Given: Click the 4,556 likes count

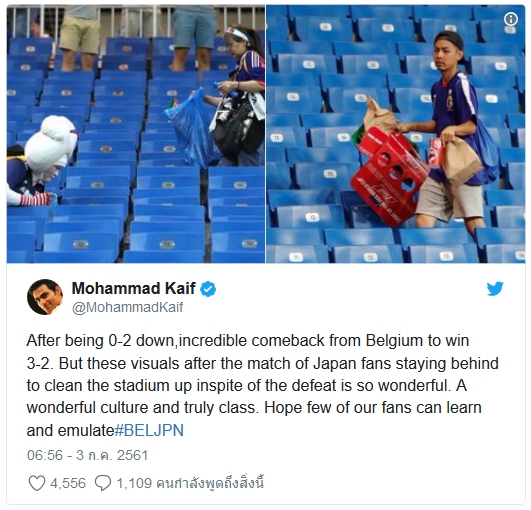Looking at the screenshot, I should coord(68,483).
